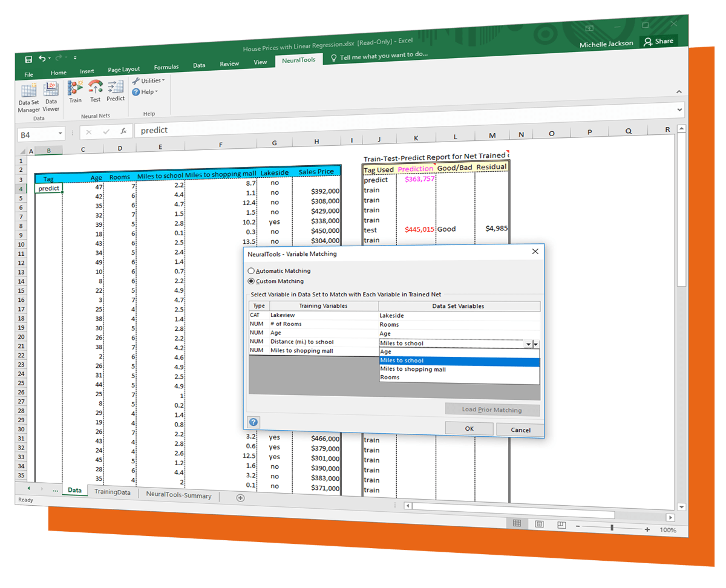The height and width of the screenshot is (588, 726).
Task: Collapse the ribbon with the caret
Action: pos(679,92)
